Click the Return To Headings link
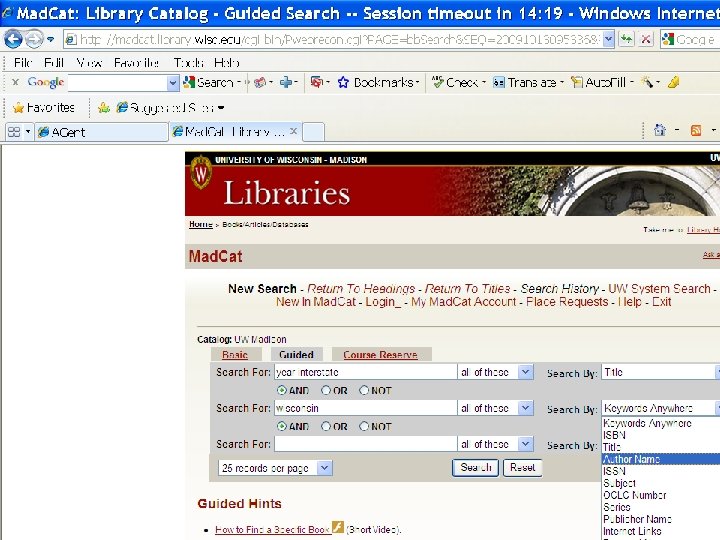The width and height of the screenshot is (720, 540). click(x=361, y=289)
